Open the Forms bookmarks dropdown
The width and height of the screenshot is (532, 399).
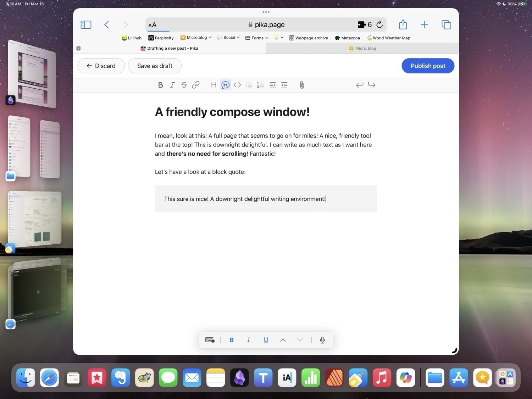256,38
